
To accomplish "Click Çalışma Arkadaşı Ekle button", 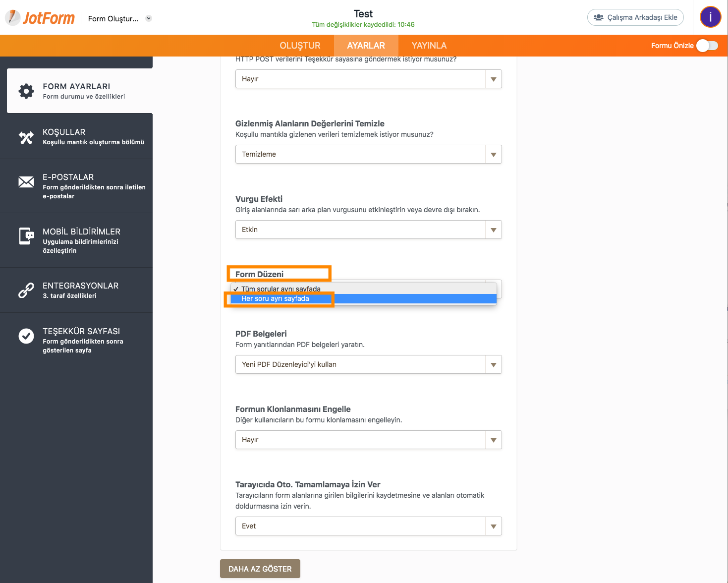I will (635, 17).
